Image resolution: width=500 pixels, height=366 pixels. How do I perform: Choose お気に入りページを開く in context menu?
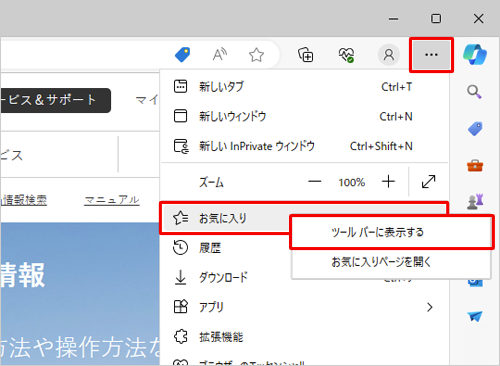click(391, 262)
